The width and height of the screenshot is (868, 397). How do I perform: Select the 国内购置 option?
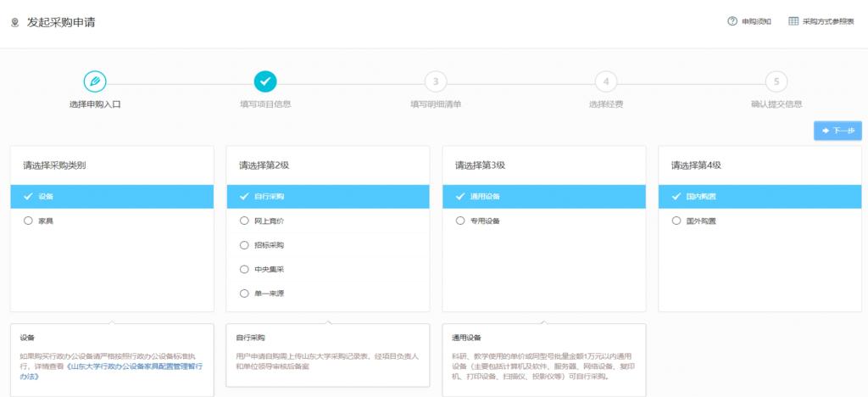[x=760, y=197]
